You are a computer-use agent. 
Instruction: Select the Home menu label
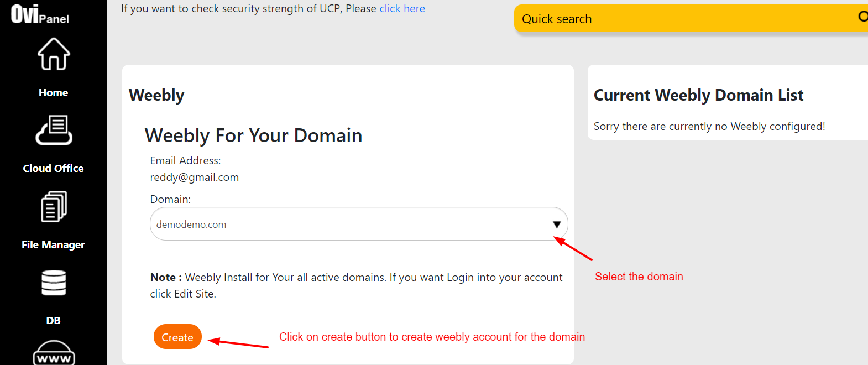tap(54, 93)
